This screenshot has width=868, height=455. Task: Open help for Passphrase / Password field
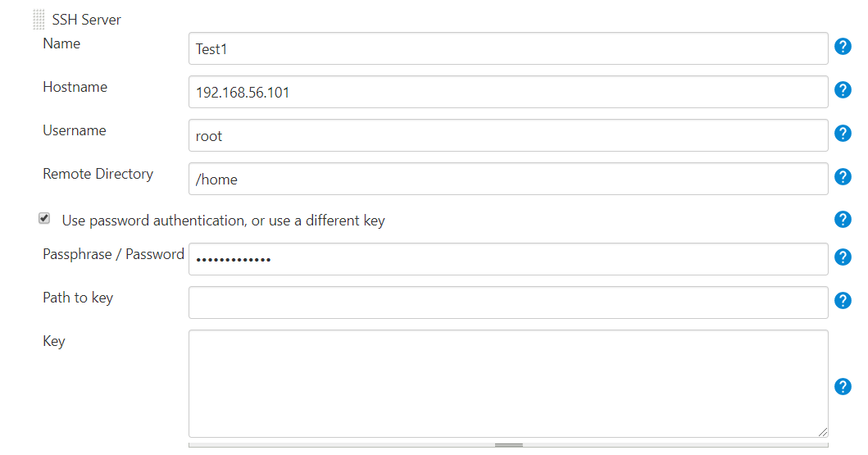click(843, 257)
